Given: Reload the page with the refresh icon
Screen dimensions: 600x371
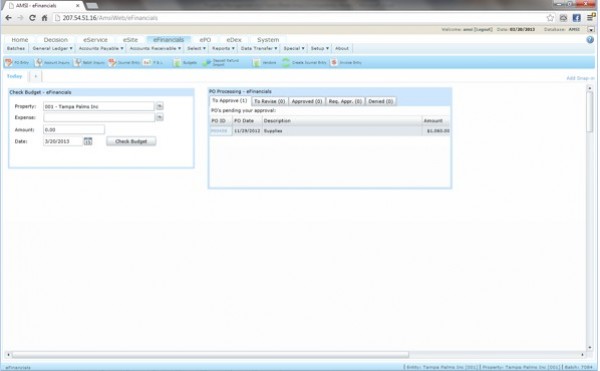Looking at the screenshot, I should pos(33,18).
